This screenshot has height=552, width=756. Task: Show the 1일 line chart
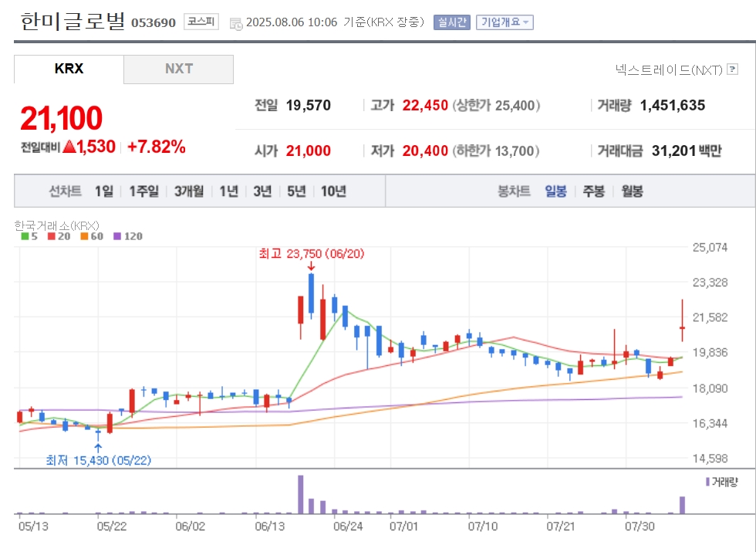[104, 191]
